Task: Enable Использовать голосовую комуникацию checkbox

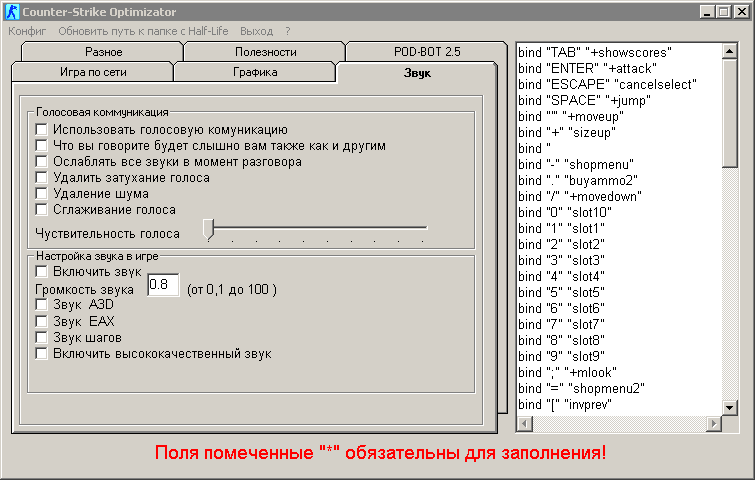Action: (x=41, y=129)
